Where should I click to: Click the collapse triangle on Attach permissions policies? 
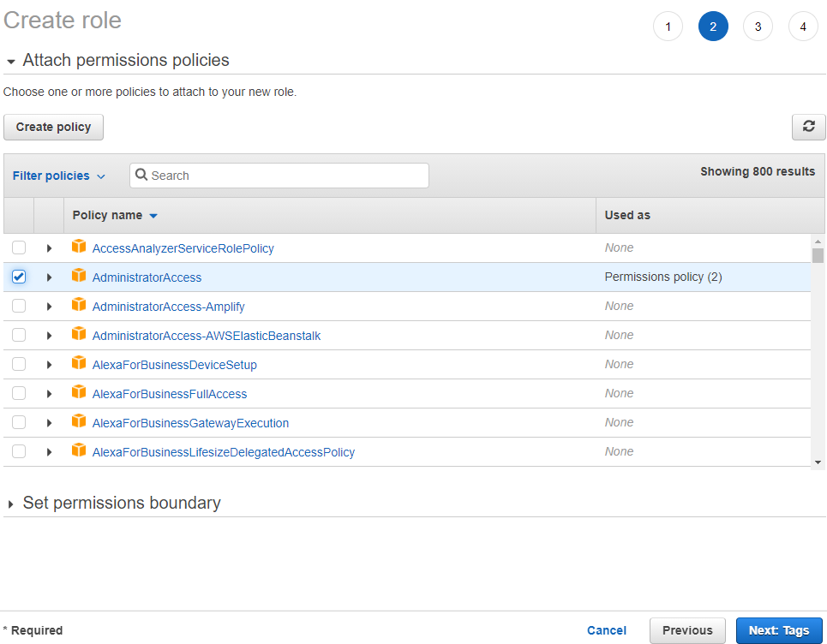(x=9, y=60)
